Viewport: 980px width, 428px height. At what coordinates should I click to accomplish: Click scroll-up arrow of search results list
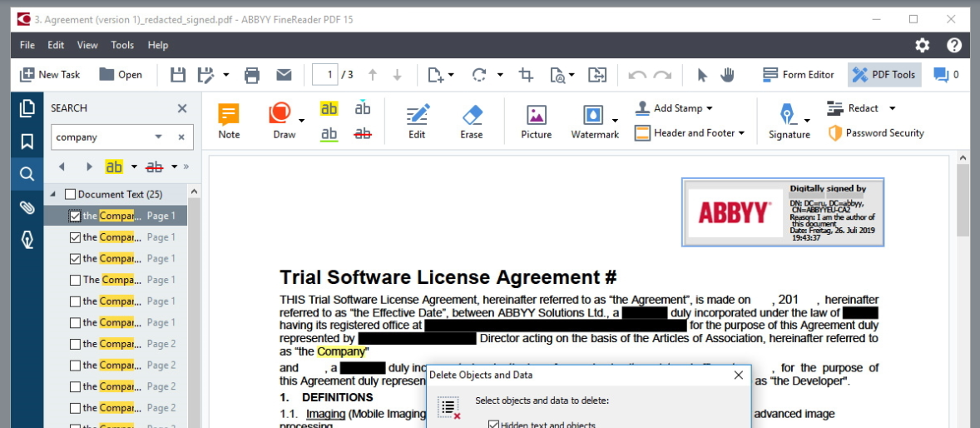pos(194,192)
